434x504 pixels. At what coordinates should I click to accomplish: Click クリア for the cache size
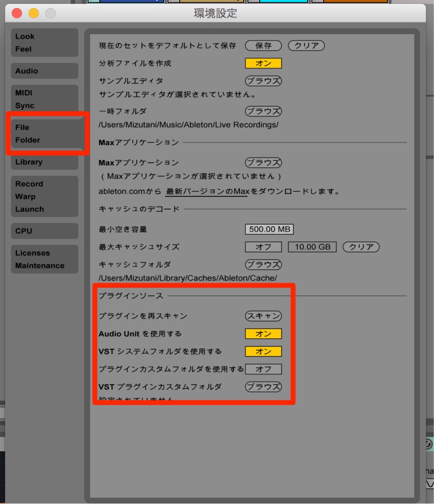pos(361,247)
